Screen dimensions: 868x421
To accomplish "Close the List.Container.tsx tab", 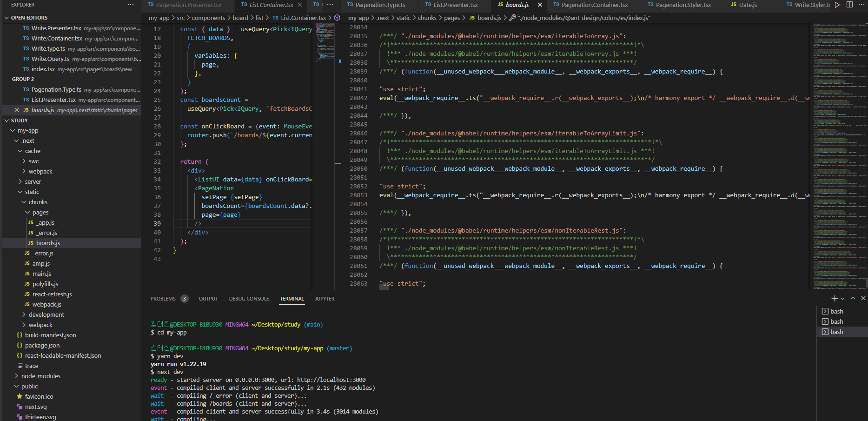I will 300,5.
